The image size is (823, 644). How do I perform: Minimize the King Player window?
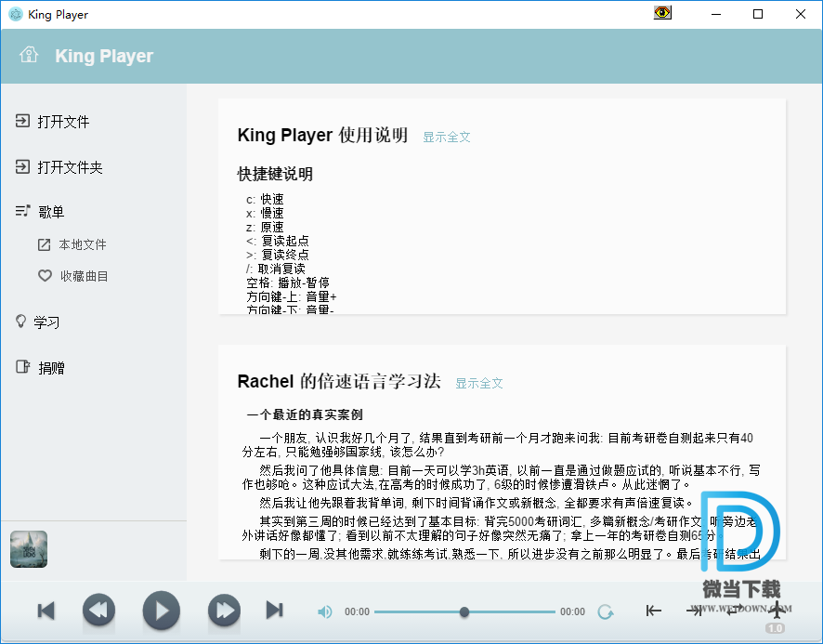pyautogui.click(x=716, y=14)
